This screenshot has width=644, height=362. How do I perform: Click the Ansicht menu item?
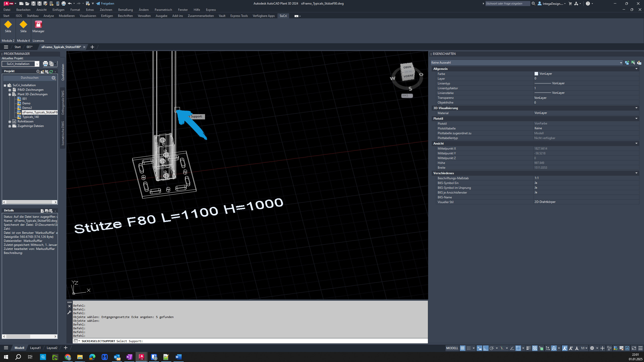pos(41,10)
